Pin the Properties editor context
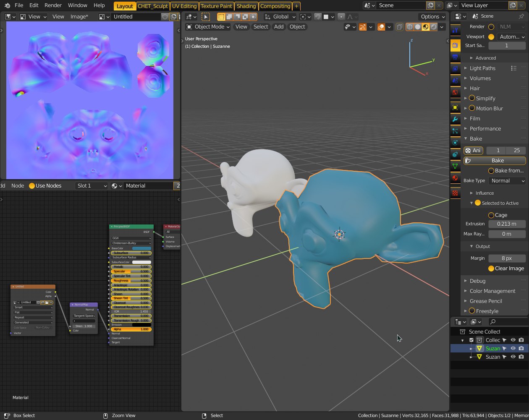This screenshot has width=529, height=420. tap(521, 16)
